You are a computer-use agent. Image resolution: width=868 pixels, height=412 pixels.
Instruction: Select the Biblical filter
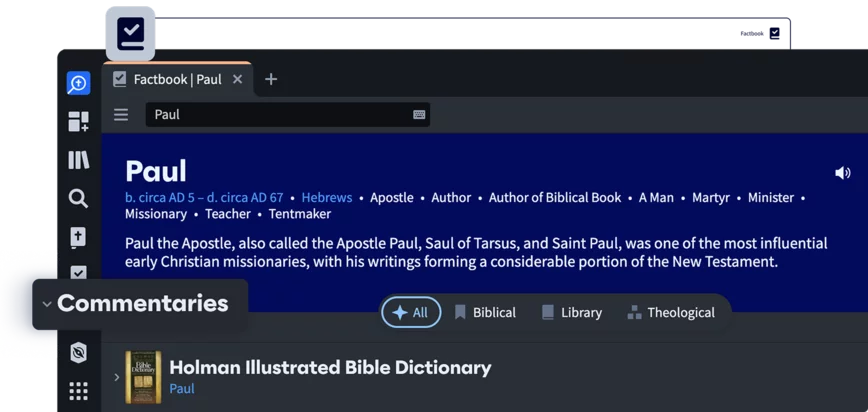tap(485, 312)
